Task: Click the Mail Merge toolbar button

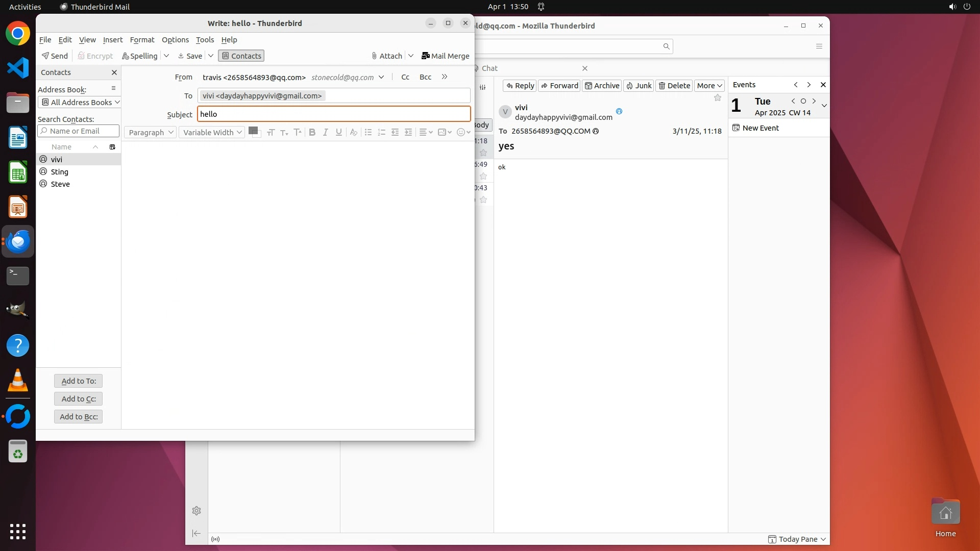Action: pos(445,56)
